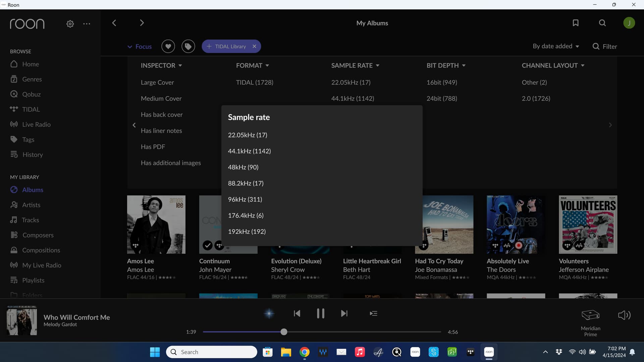The width and height of the screenshot is (644, 362).
Task: Open the Bit Depth column dropdown
Action: [446, 65]
